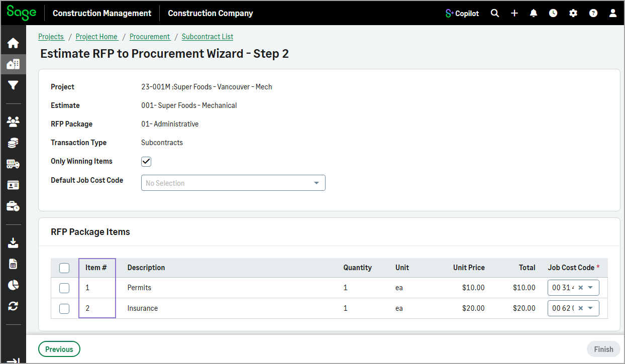Click the plus add icon in header
The image size is (625, 364).
514,13
